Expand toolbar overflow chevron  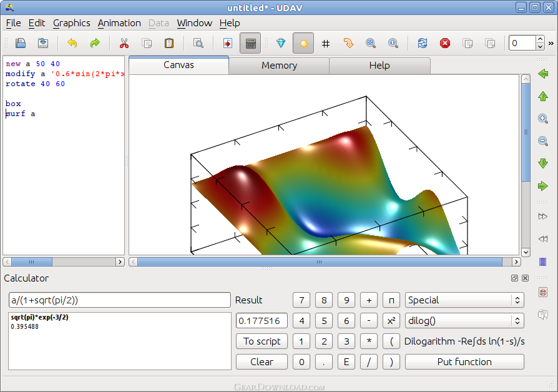(x=551, y=44)
